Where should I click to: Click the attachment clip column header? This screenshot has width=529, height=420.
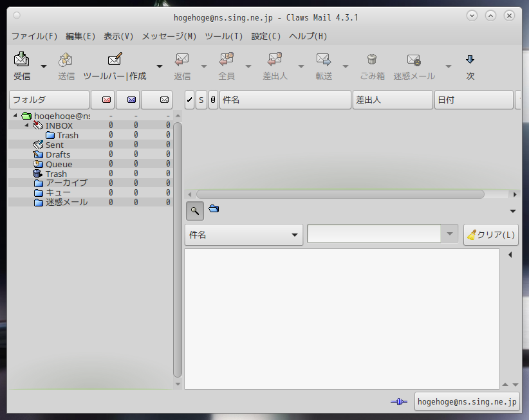pyautogui.click(x=213, y=100)
